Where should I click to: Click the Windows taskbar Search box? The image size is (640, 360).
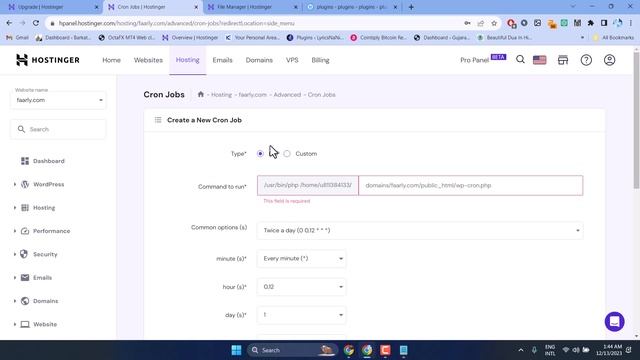coord(292,350)
